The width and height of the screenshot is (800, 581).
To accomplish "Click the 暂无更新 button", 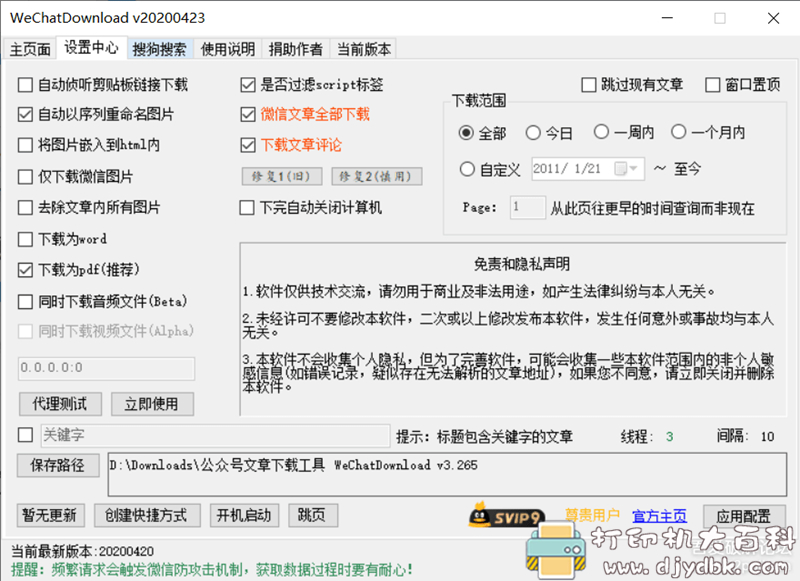I will (x=50, y=515).
